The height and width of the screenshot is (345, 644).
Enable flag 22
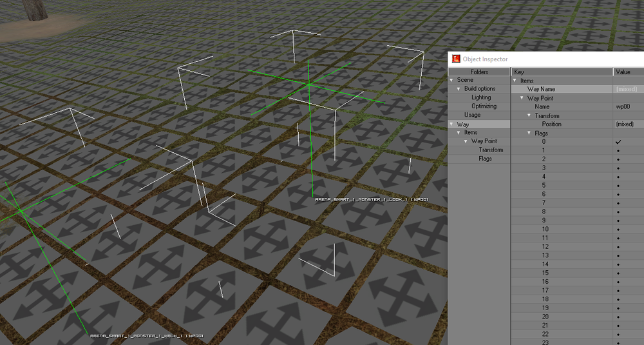click(618, 334)
